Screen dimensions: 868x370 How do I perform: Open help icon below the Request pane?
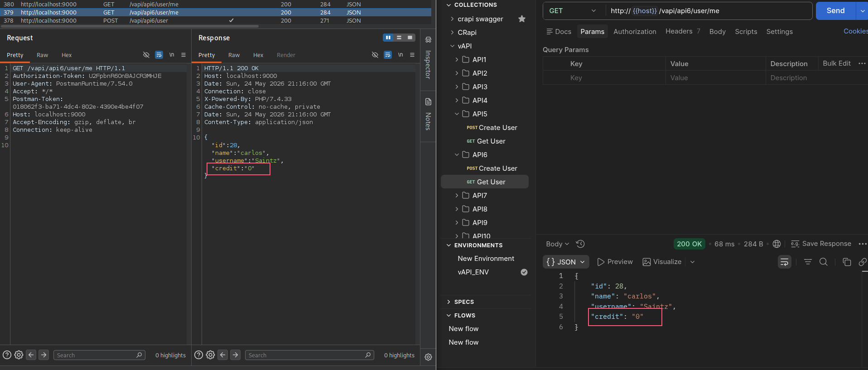(x=7, y=355)
